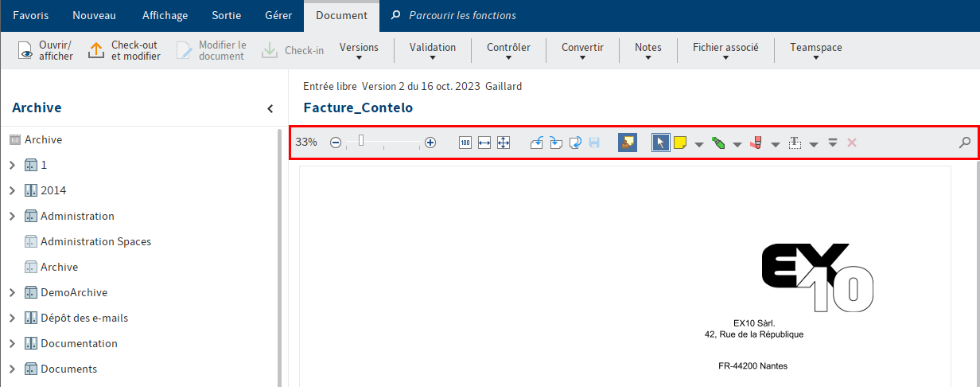Click Parcourir les fonctions search field
This screenshot has height=387, width=980.
[462, 15]
